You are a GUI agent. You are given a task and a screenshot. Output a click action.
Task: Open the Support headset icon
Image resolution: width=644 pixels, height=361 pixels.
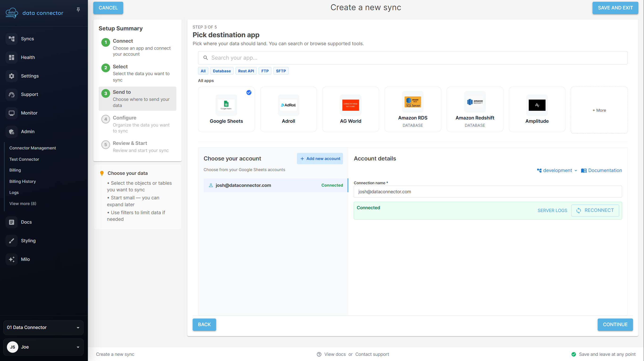click(x=12, y=94)
